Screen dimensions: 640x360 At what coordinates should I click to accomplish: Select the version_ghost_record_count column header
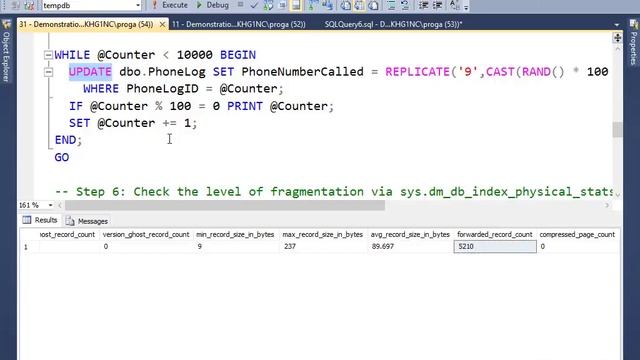pos(146,235)
